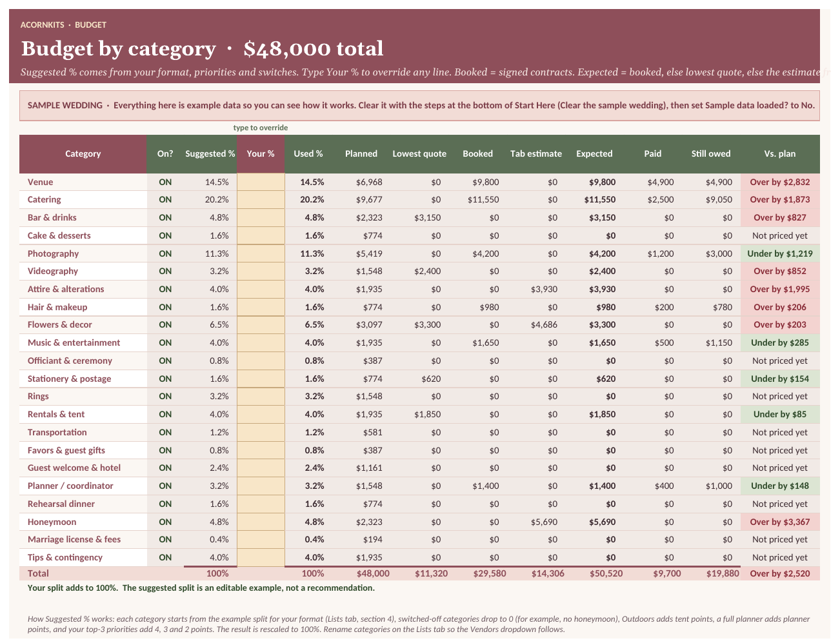
Task: Select the Category column header
Action: [x=83, y=153]
